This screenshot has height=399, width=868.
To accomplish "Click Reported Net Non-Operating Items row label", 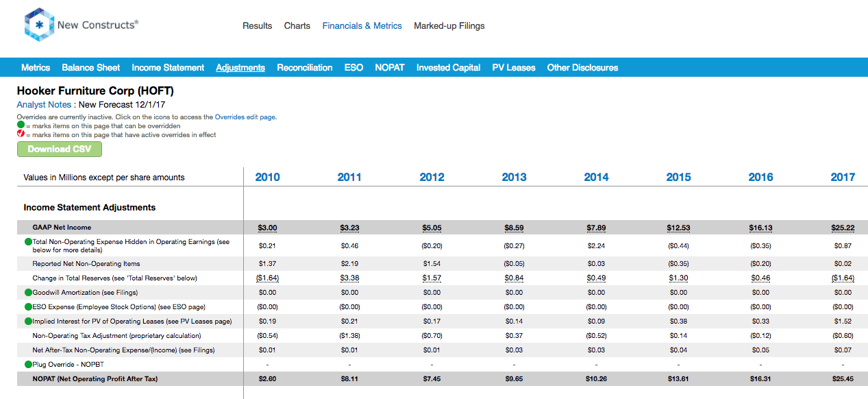I will pyautogui.click(x=86, y=264).
